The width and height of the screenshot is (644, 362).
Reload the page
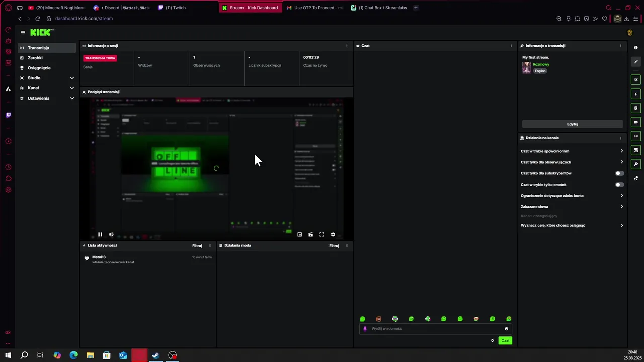pos(37,19)
